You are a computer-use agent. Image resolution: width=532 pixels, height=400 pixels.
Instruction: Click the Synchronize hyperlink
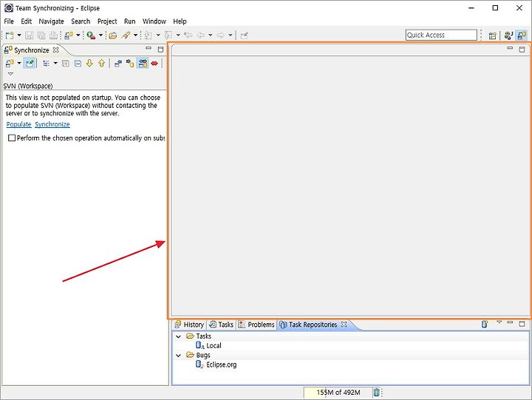pos(52,124)
